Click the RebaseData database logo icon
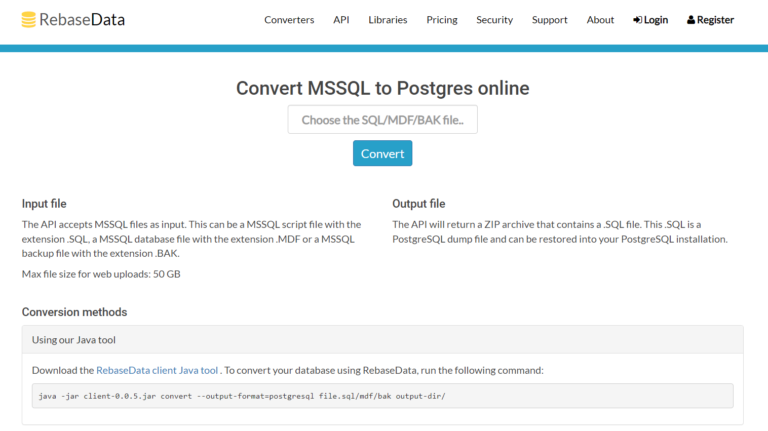Image resolution: width=768 pixels, height=431 pixels. click(28, 20)
